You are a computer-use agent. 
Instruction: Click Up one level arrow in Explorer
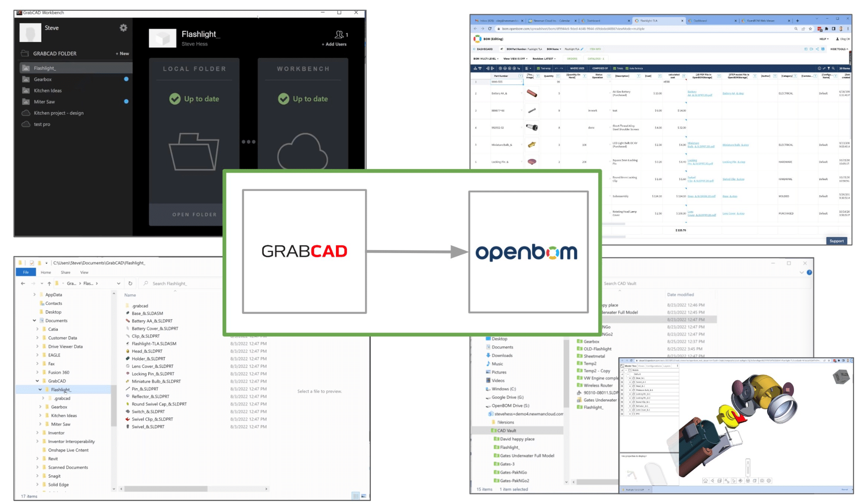pos(49,283)
